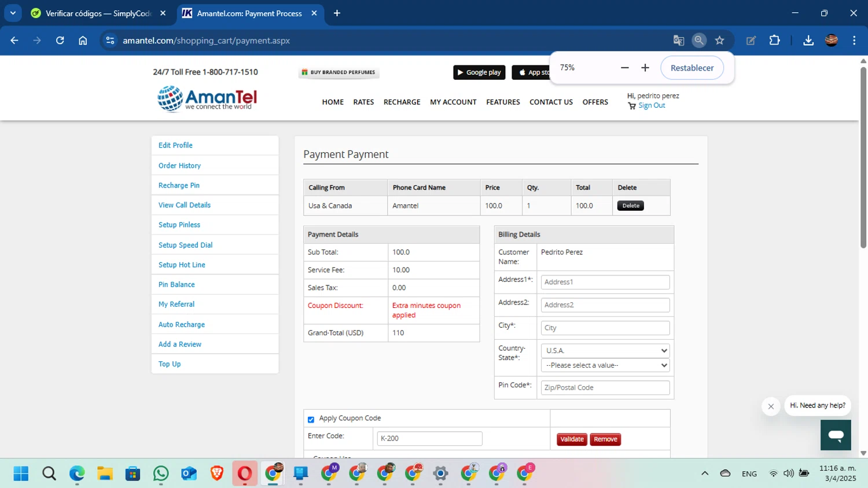Open the Google Play badge
Screen dimensions: 868x488
pos(479,72)
